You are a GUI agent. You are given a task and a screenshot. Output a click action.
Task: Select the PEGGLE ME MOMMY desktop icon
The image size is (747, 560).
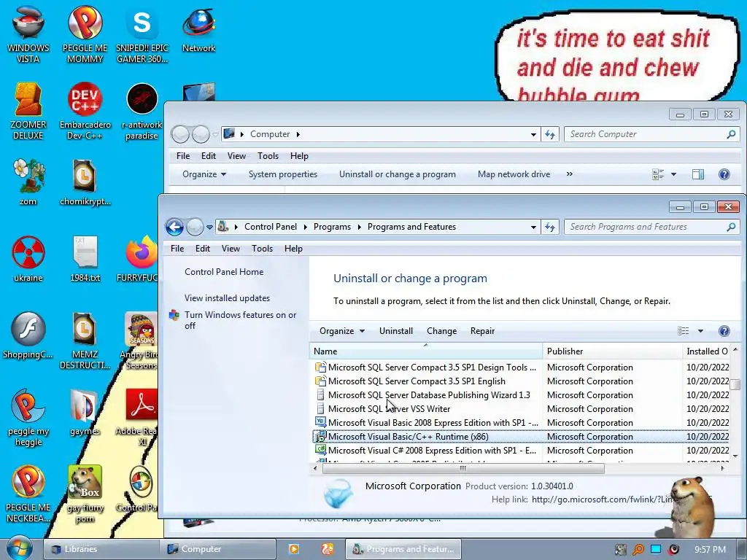85,34
